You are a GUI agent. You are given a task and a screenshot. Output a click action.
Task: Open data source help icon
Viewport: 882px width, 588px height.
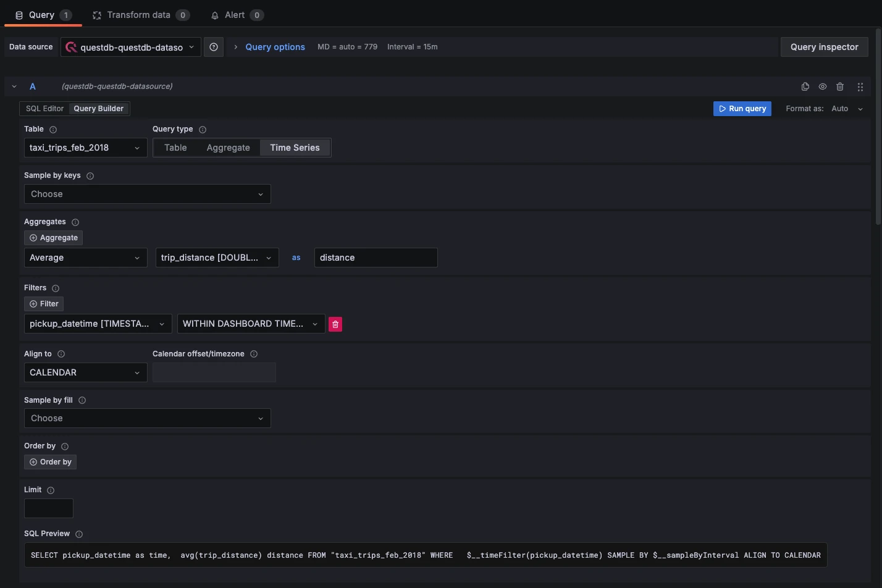[214, 47]
